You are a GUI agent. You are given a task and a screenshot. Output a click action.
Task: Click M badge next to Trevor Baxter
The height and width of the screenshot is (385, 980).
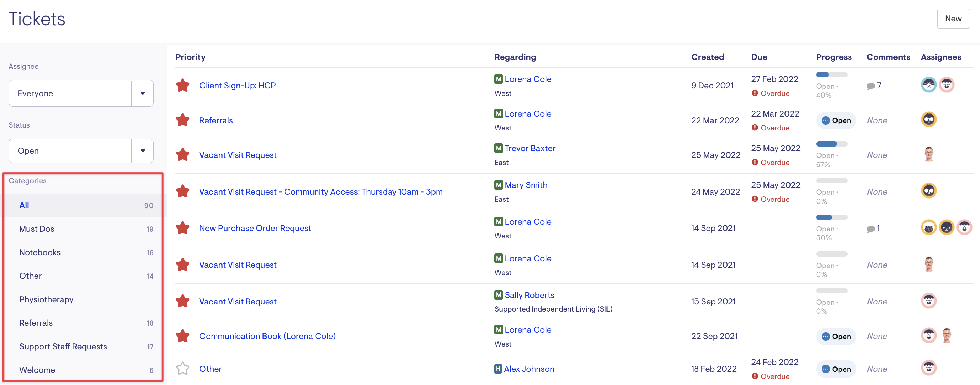tap(499, 148)
